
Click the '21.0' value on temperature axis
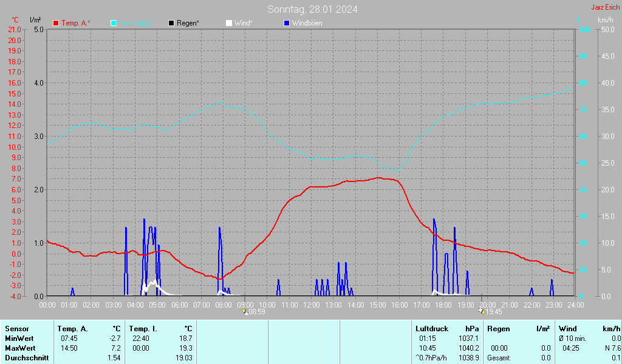point(15,30)
